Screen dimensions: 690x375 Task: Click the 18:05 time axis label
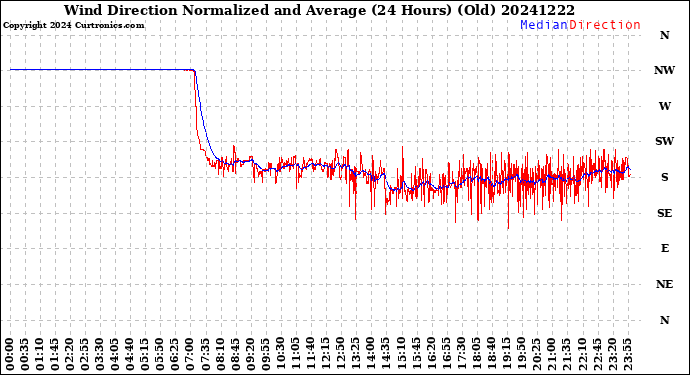[x=477, y=354]
